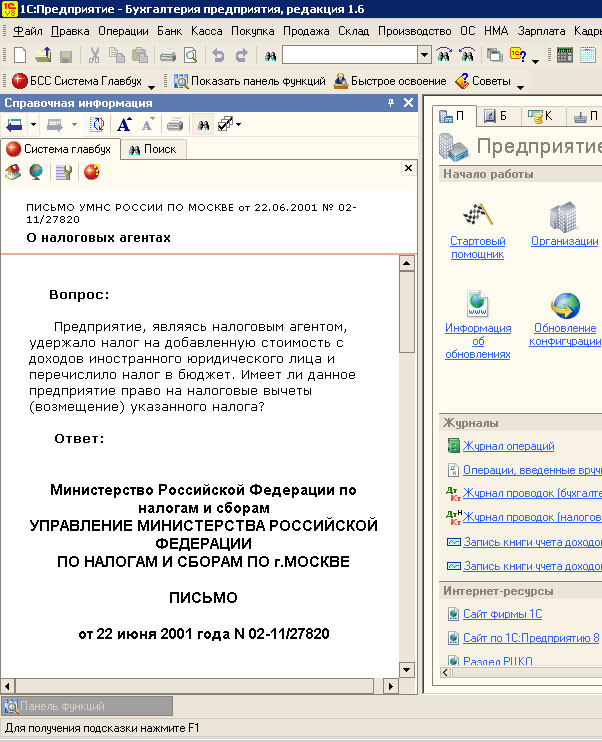Screen dimensions: 602x742
Task: Decrease font size with small A icon
Action: point(148,125)
